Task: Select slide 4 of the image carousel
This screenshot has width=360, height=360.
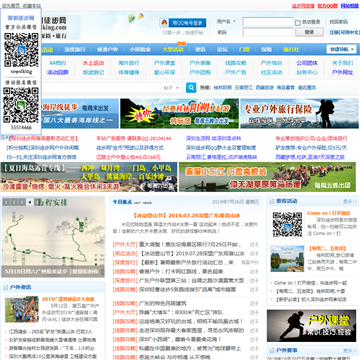Action: tap(29, 202)
